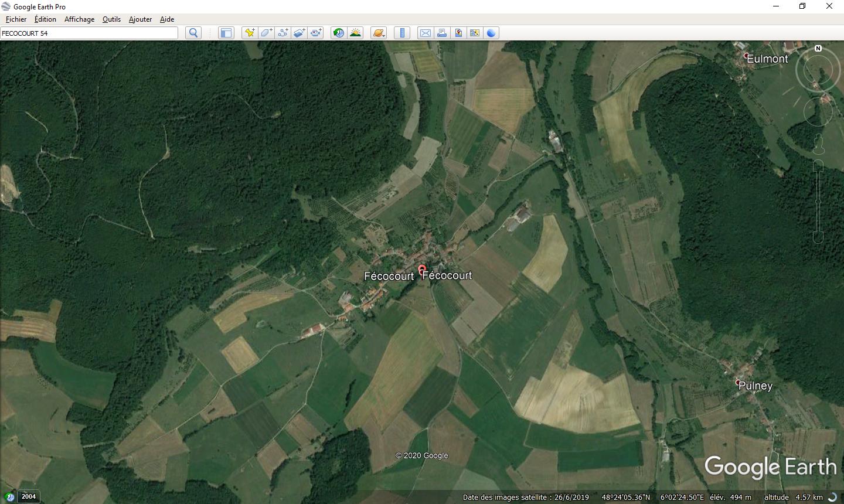Click elevation value 494 m
The image size is (844, 504).
tap(740, 497)
